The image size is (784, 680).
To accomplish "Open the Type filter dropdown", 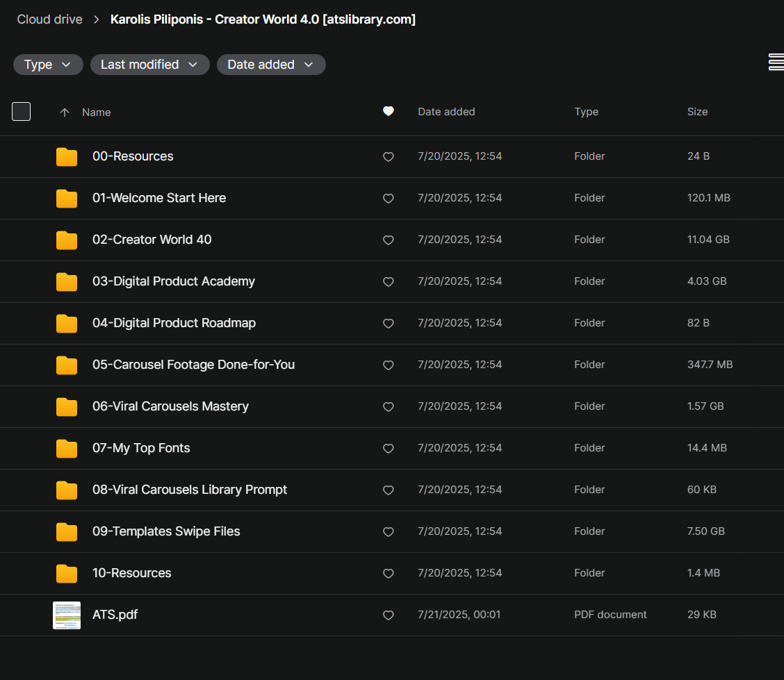I will [48, 65].
